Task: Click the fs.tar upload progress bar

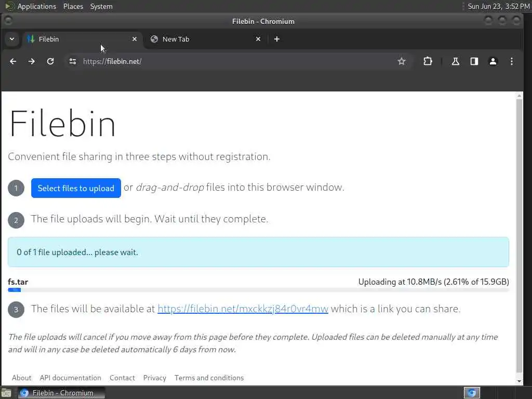Action: pyautogui.click(x=258, y=290)
